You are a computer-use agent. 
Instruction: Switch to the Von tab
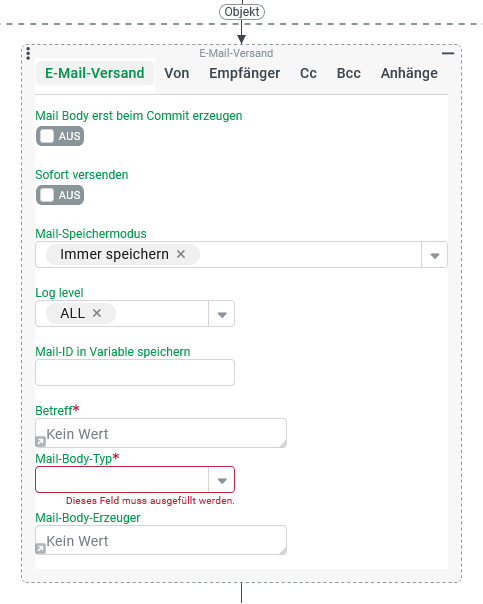(x=177, y=73)
